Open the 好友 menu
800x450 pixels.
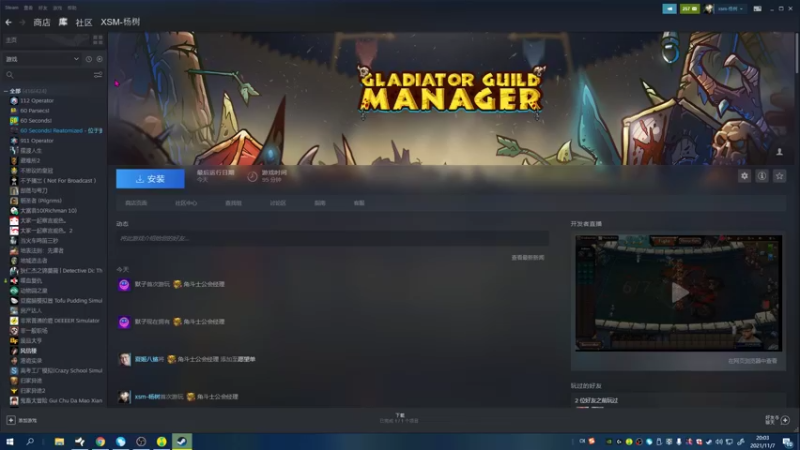coord(43,8)
